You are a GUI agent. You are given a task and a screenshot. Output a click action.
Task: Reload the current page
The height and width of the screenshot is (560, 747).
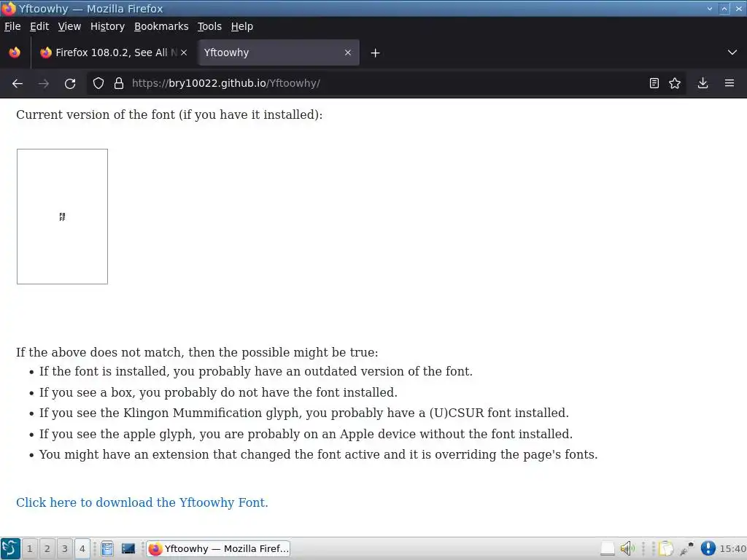[x=70, y=83]
